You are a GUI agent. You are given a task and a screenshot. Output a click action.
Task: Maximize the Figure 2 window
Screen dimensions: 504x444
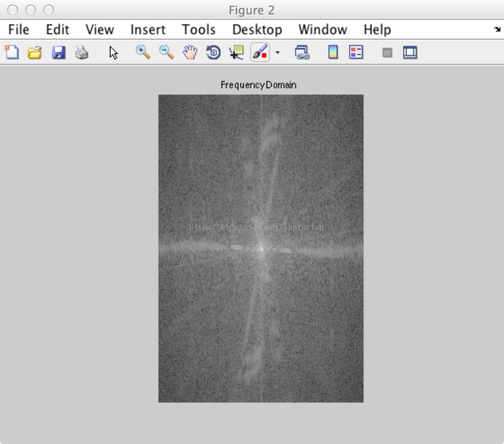49,10
